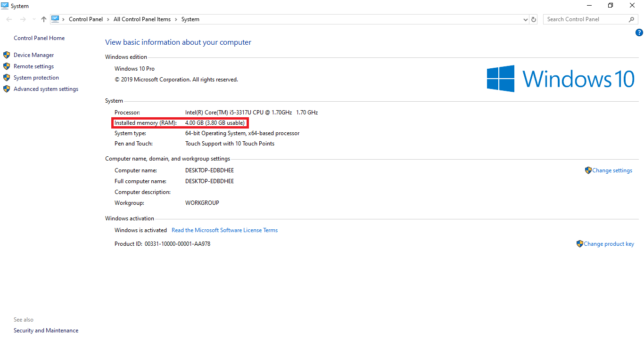Open System protection
Screen dimensions: 644x339
click(x=36, y=78)
